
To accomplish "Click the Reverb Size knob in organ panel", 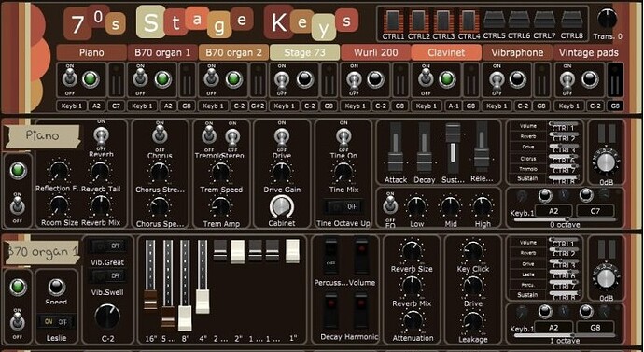I will click(x=412, y=251).
